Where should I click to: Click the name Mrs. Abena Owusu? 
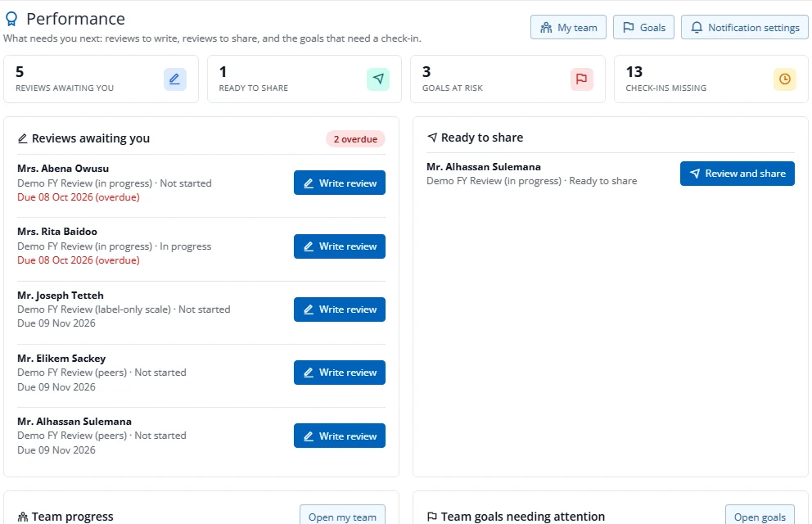(x=63, y=169)
